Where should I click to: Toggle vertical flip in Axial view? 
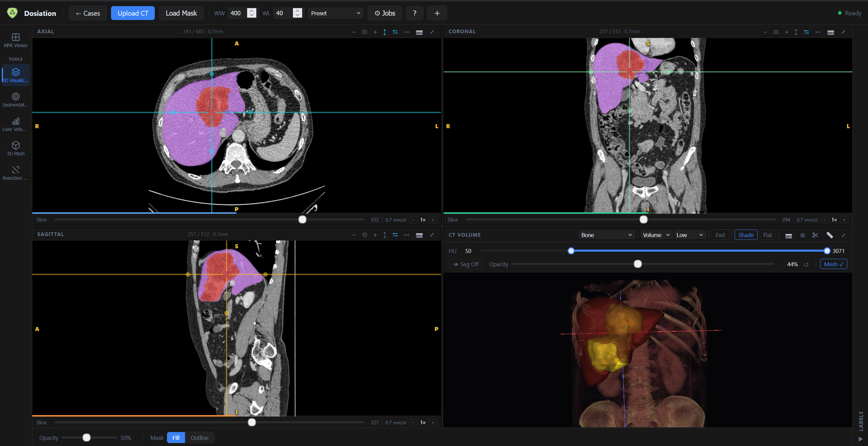tap(385, 32)
